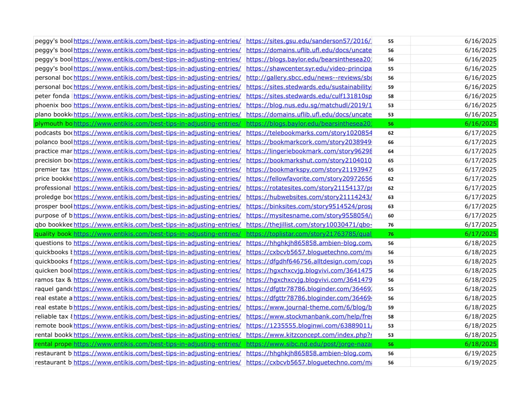Open the bookmarkspy.com story link
Viewport: 532px width, 411px height.
click(x=309, y=169)
